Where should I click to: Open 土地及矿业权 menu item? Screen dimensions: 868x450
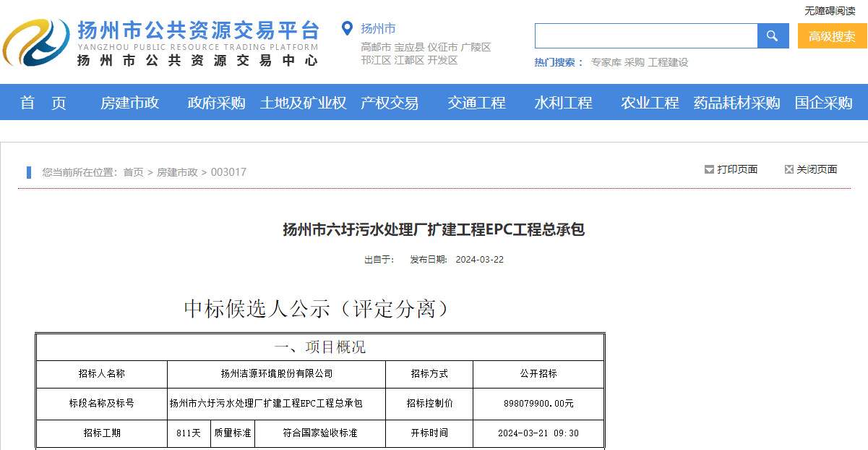303,103
